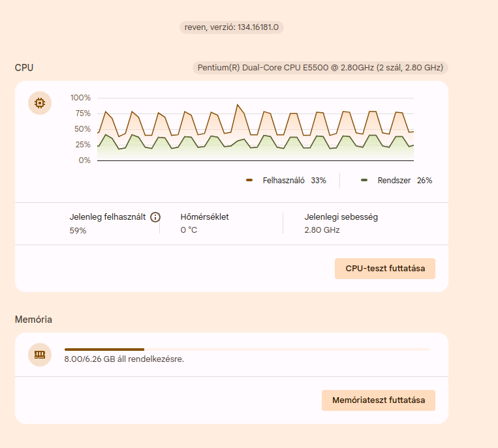The height and width of the screenshot is (448, 498).
Task: Click the memory RAM icon
Action: [x=40, y=355]
